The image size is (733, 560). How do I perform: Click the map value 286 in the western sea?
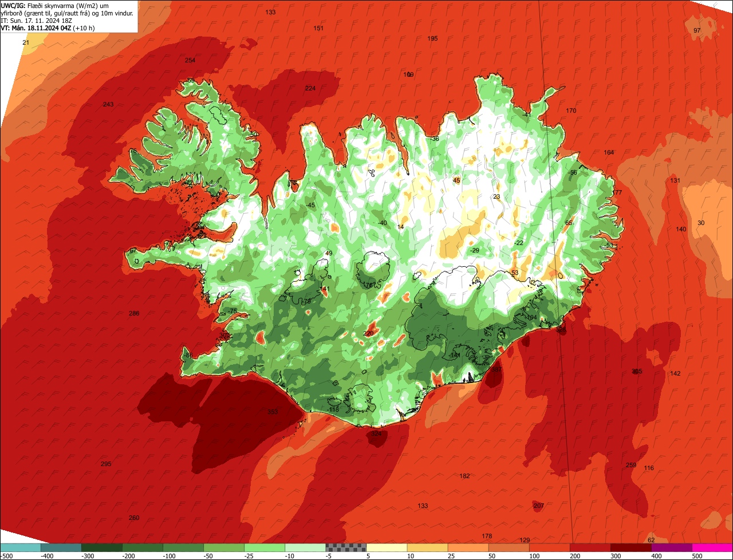(134, 313)
